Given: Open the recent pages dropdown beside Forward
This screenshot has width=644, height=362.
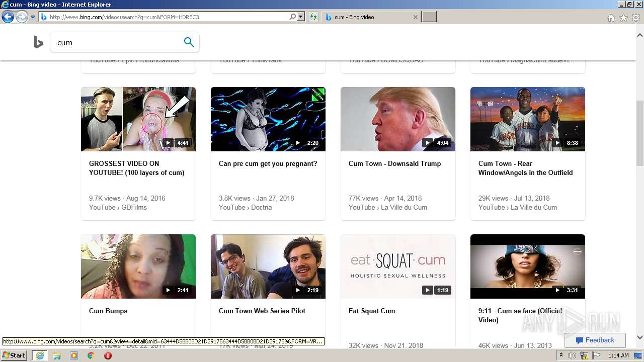Looking at the screenshot, I should click(33, 17).
